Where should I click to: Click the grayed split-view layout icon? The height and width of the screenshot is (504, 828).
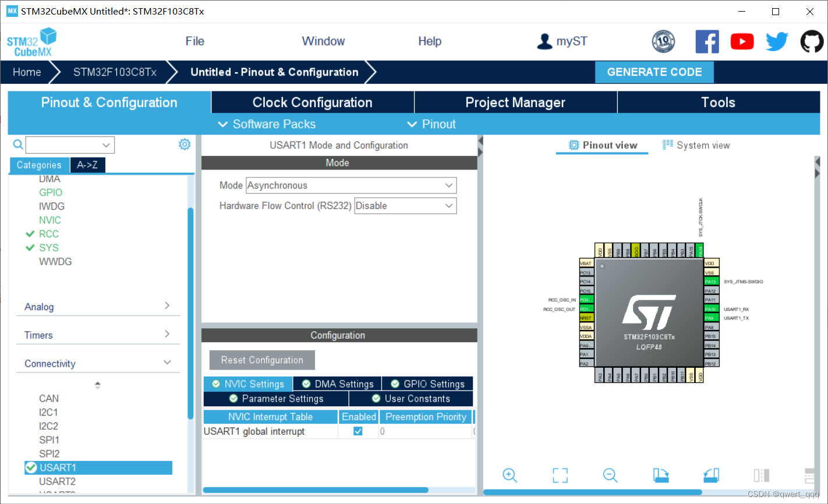tap(762, 475)
